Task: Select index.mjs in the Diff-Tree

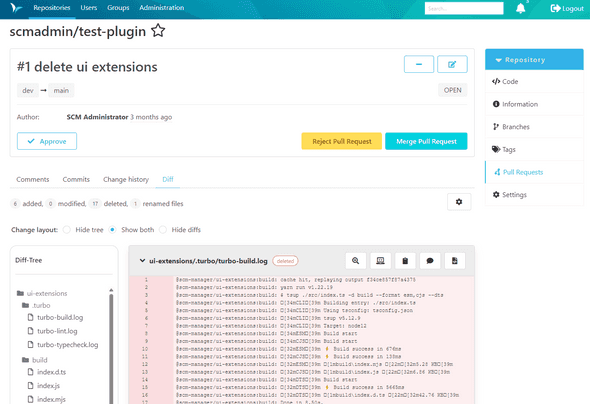Action: [x=47, y=399]
